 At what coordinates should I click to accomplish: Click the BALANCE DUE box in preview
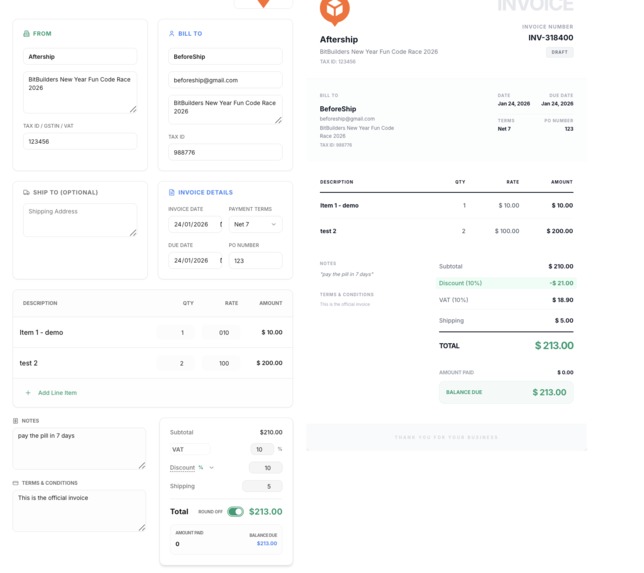click(506, 392)
